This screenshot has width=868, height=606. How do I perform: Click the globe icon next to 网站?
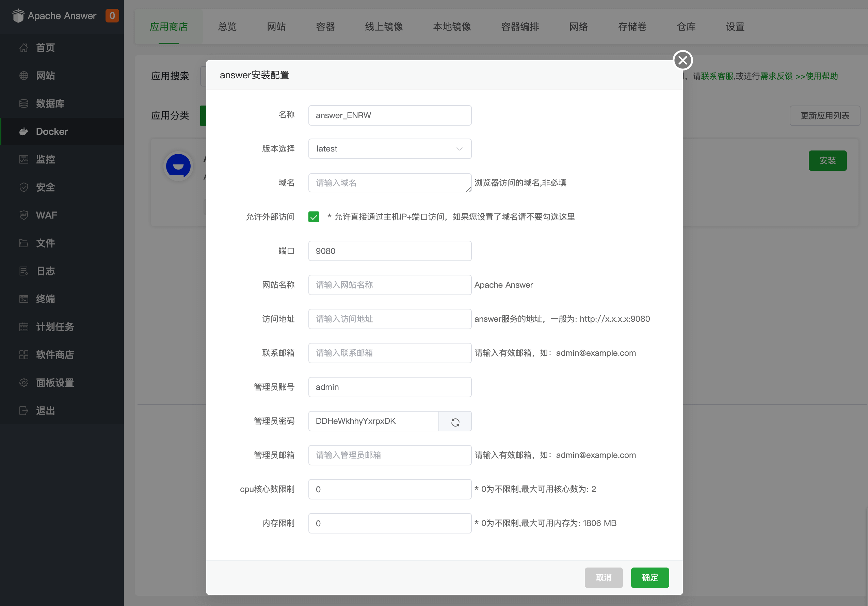(x=24, y=76)
